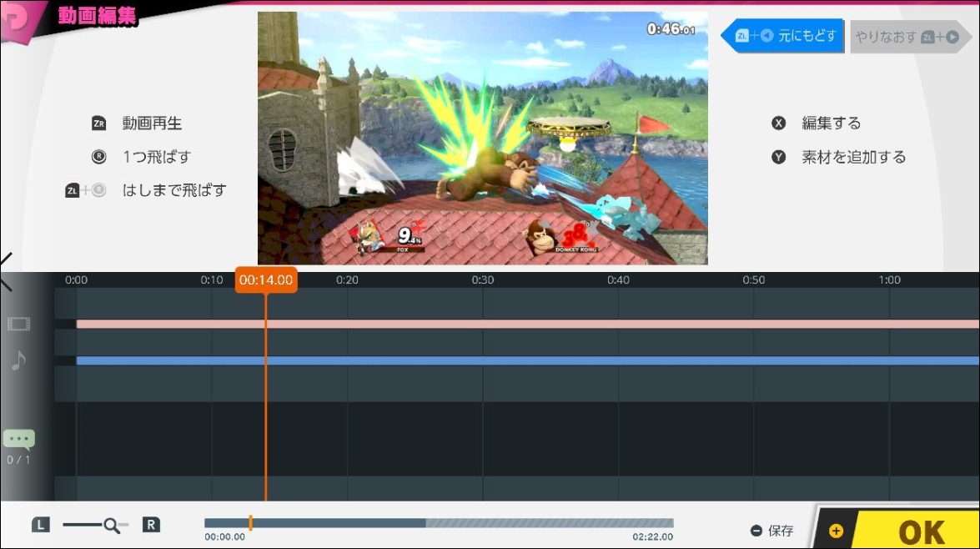Click the R stick icon for skip one
Screen dimensions: 980x549
(x=98, y=156)
